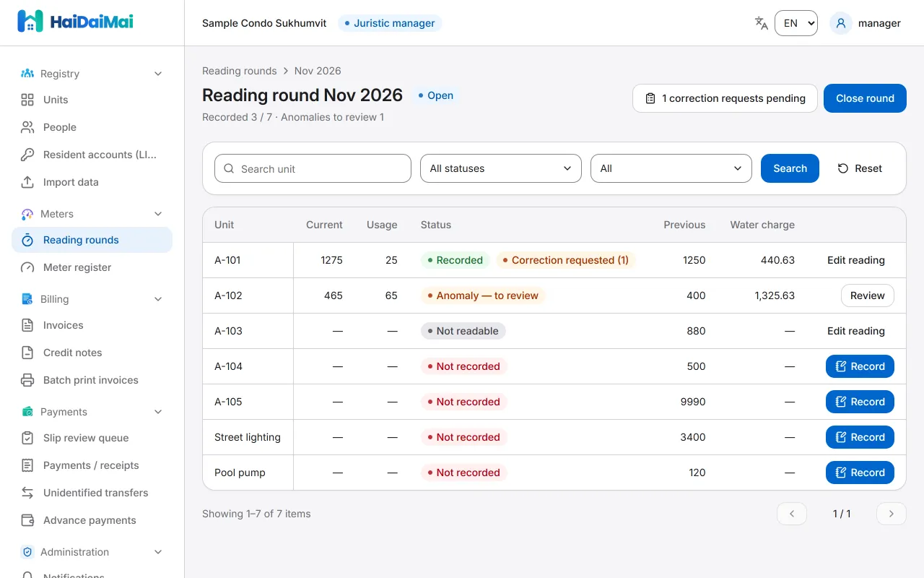The width and height of the screenshot is (924, 578).
Task: Open the All statuses dropdown
Action: coord(501,168)
